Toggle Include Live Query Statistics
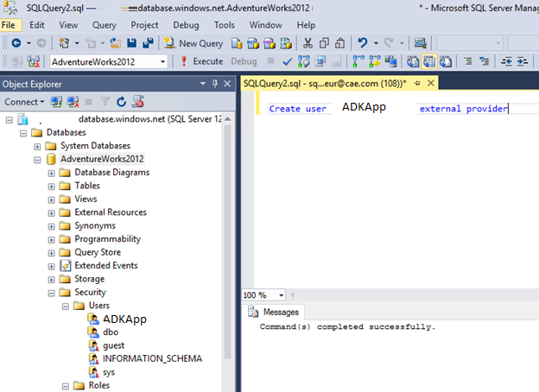This screenshot has height=392, width=539. (x=375, y=62)
